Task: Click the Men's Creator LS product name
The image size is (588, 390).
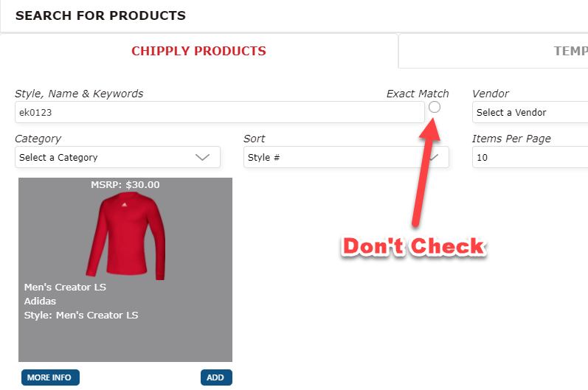Action: pyautogui.click(x=65, y=288)
